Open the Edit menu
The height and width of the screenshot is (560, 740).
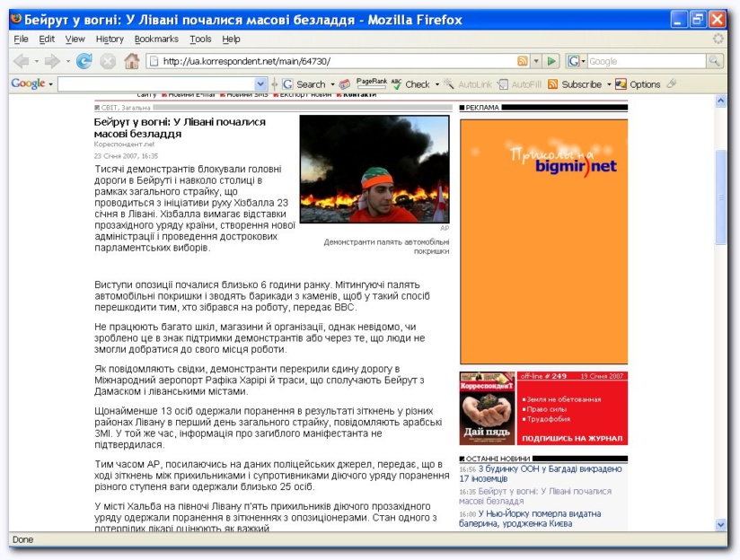(47, 39)
